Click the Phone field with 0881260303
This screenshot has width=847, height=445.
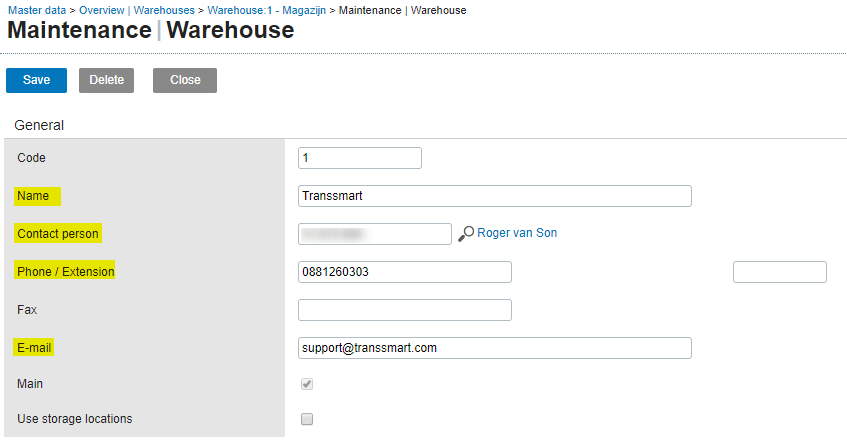pos(405,272)
